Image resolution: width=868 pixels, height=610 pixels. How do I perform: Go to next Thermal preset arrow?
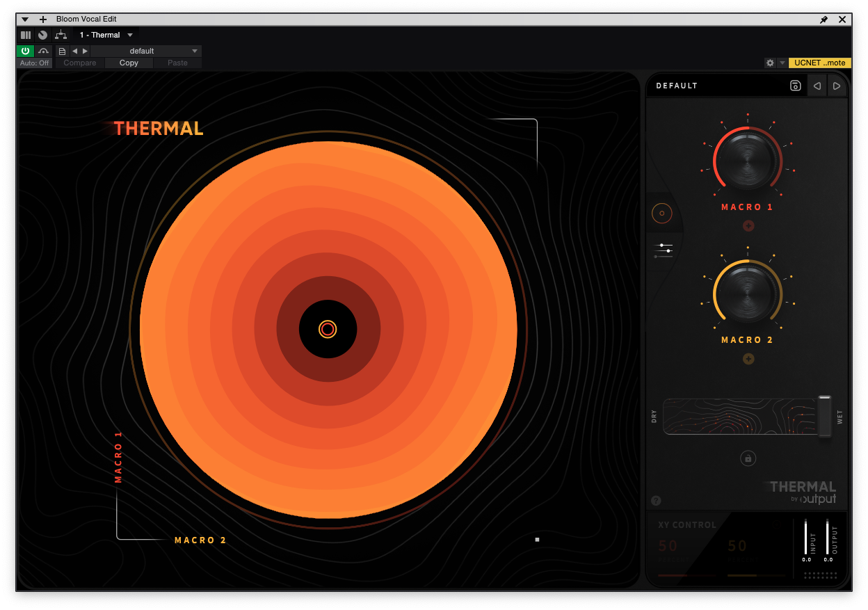(837, 86)
